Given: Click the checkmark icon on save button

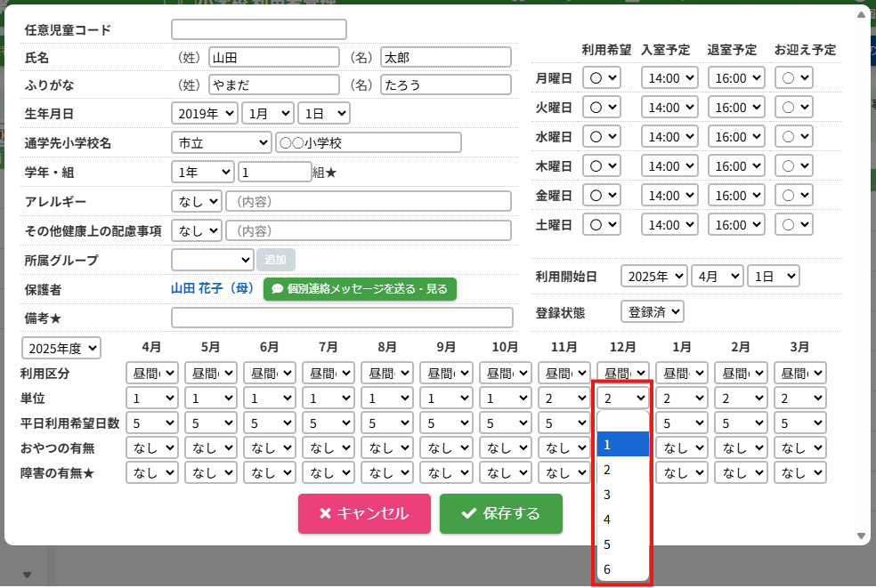Looking at the screenshot, I should [468, 513].
